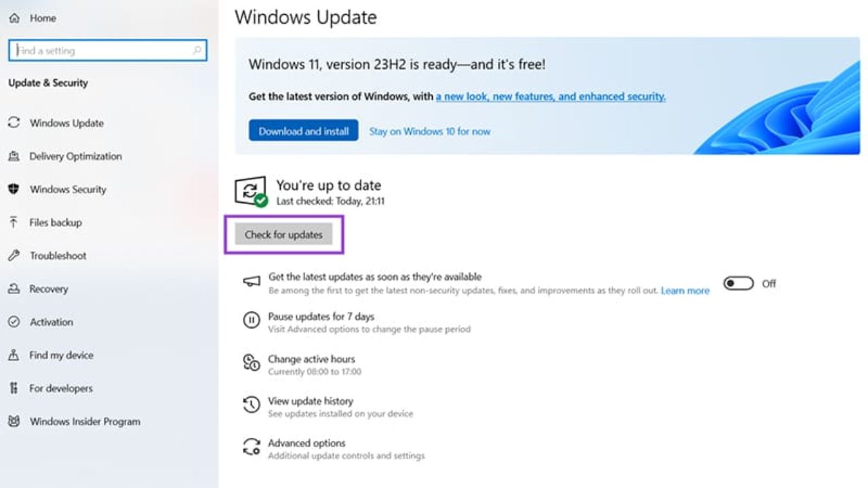Select the Troubleshoot wrench icon

pos(14,256)
